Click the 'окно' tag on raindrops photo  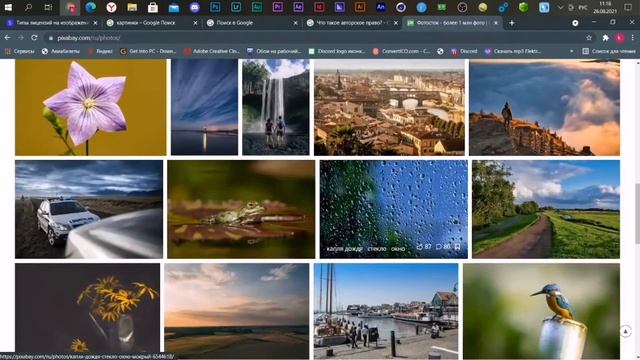coord(398,248)
